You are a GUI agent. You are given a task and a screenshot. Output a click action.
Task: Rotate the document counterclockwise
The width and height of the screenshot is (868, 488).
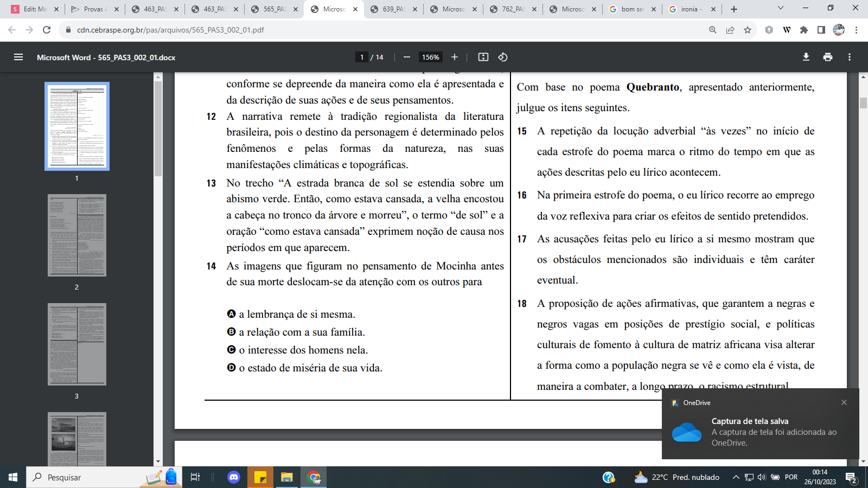click(x=503, y=57)
